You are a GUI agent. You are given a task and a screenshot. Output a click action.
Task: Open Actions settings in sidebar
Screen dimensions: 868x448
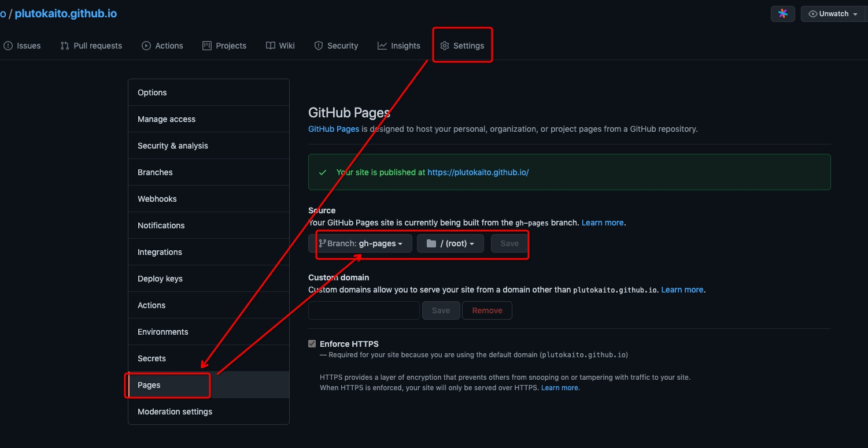point(209,305)
